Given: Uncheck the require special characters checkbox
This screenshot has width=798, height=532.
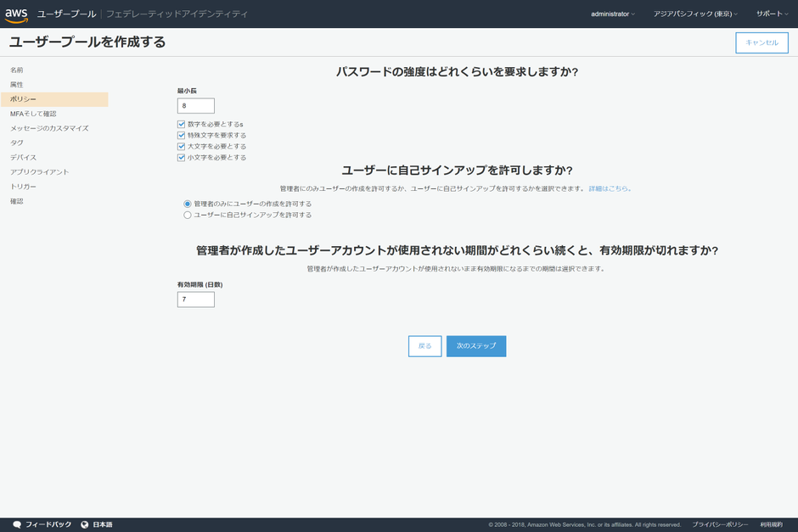Looking at the screenshot, I should [x=181, y=135].
